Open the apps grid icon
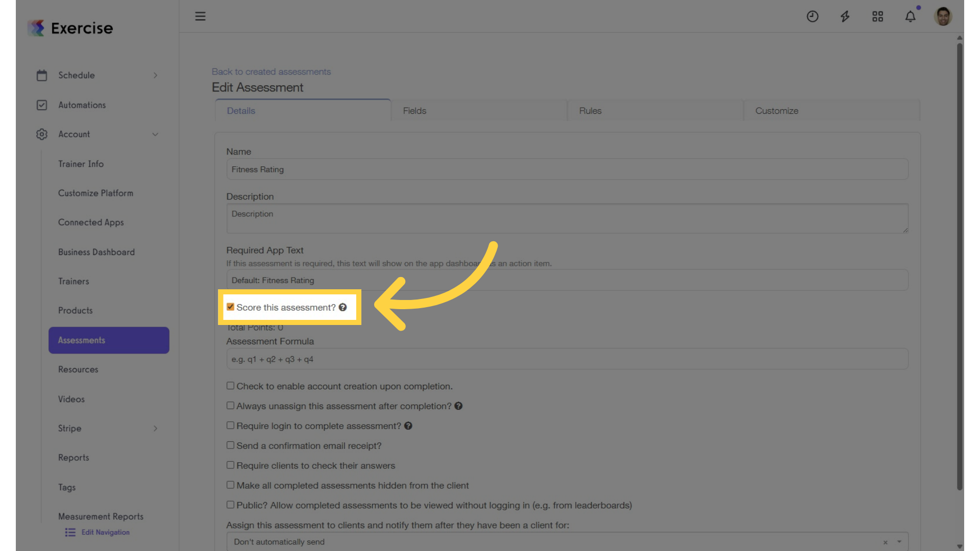 coord(878,16)
